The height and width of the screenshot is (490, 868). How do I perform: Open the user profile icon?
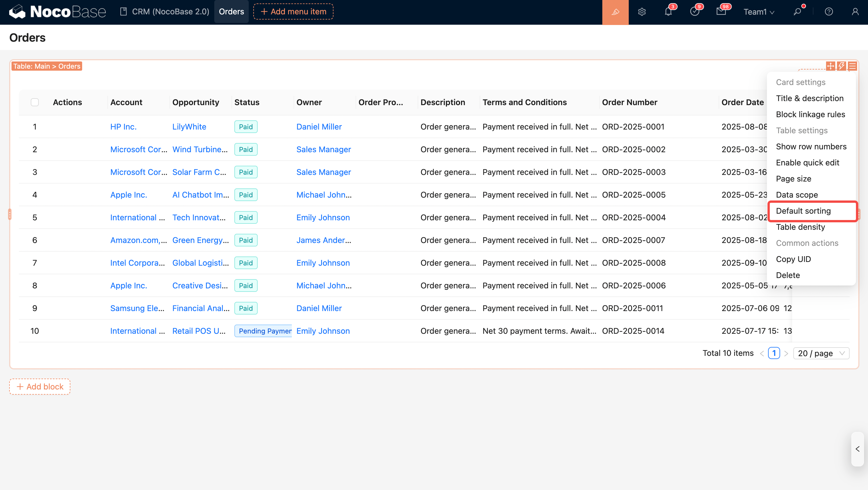tap(855, 12)
